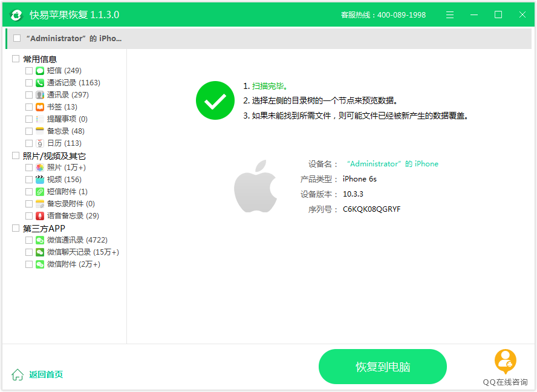Click the 照片 photos flower icon
This screenshot has height=392, width=537.
click(40, 168)
